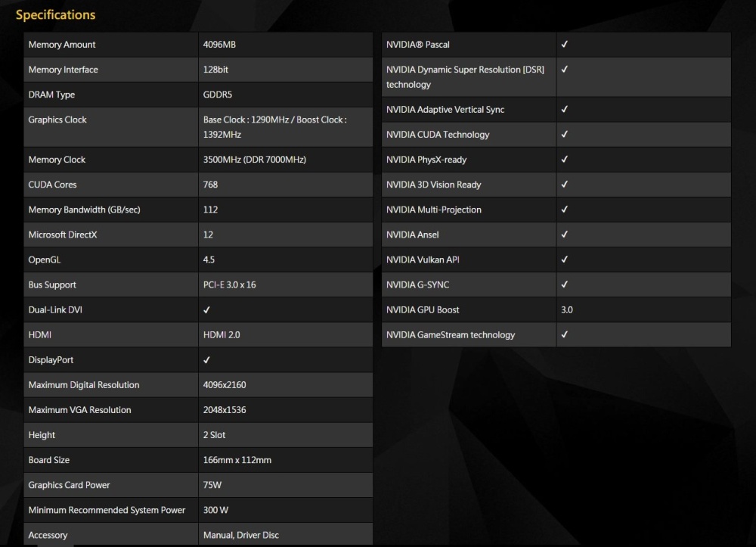
Task: Click the GameStream technology checkmark
Action: click(x=564, y=334)
